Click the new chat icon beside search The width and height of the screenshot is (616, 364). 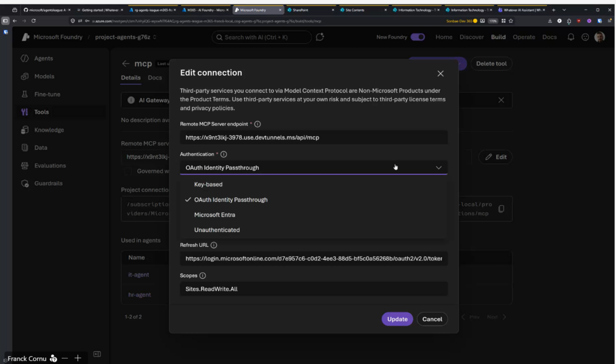320,37
